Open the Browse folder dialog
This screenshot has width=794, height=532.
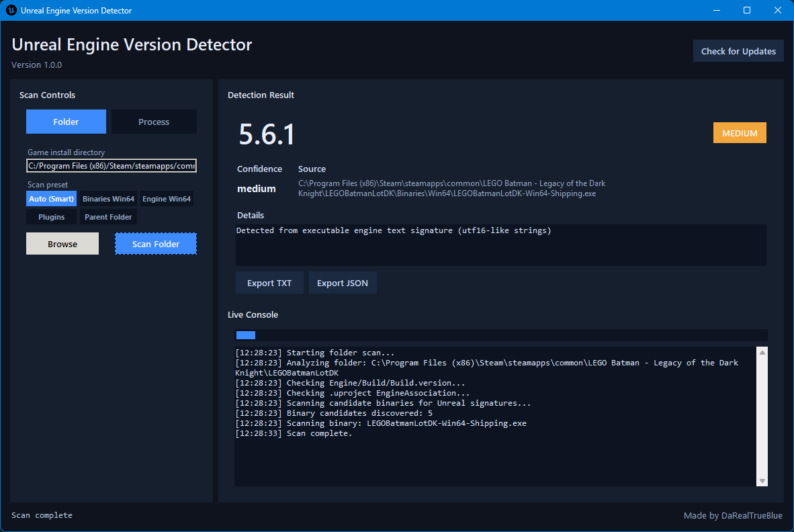tap(62, 243)
